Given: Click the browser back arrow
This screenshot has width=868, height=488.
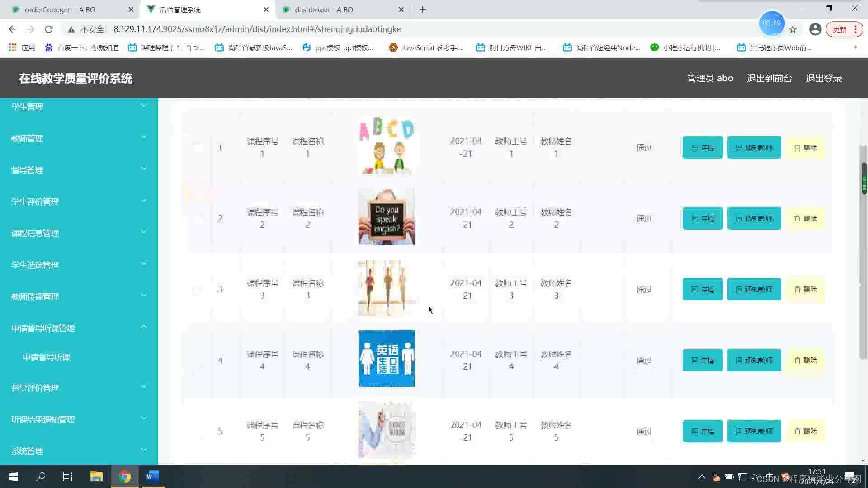Looking at the screenshot, I should [x=12, y=29].
